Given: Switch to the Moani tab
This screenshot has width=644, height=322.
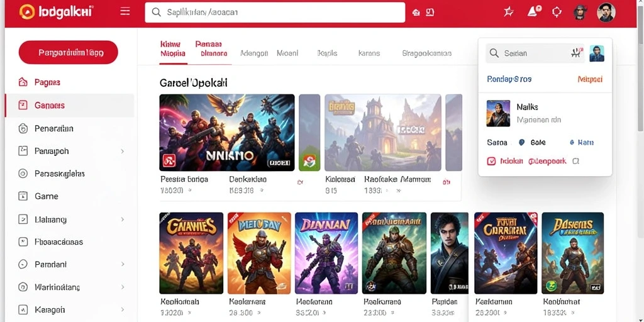Looking at the screenshot, I should coord(287,53).
